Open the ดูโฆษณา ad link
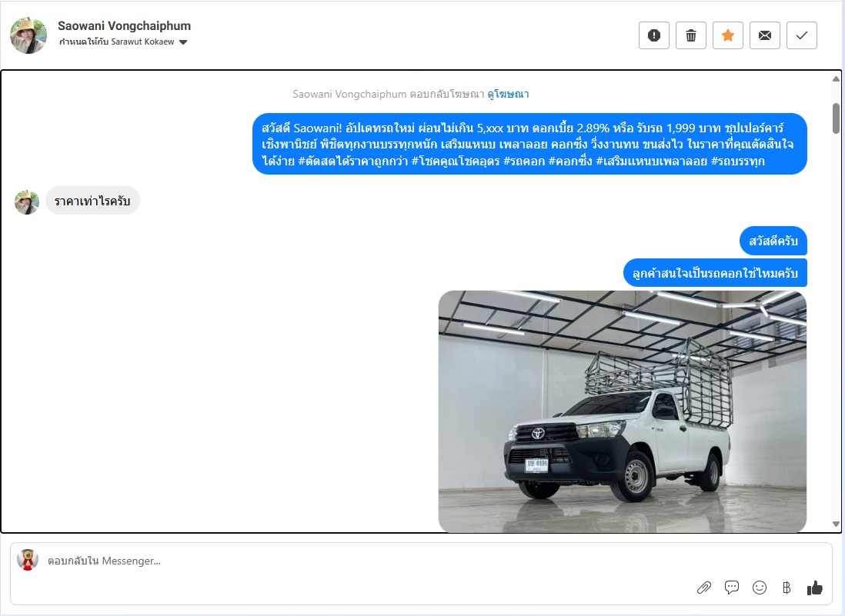The height and width of the screenshot is (616, 845). [508, 95]
